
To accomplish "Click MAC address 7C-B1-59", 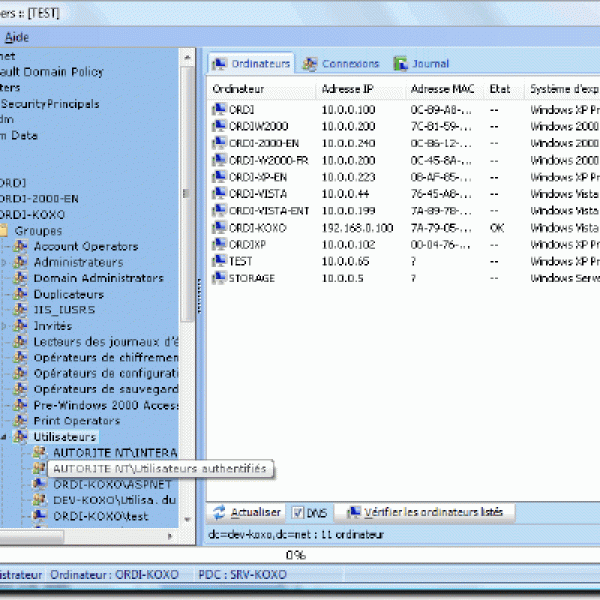I will 441,126.
